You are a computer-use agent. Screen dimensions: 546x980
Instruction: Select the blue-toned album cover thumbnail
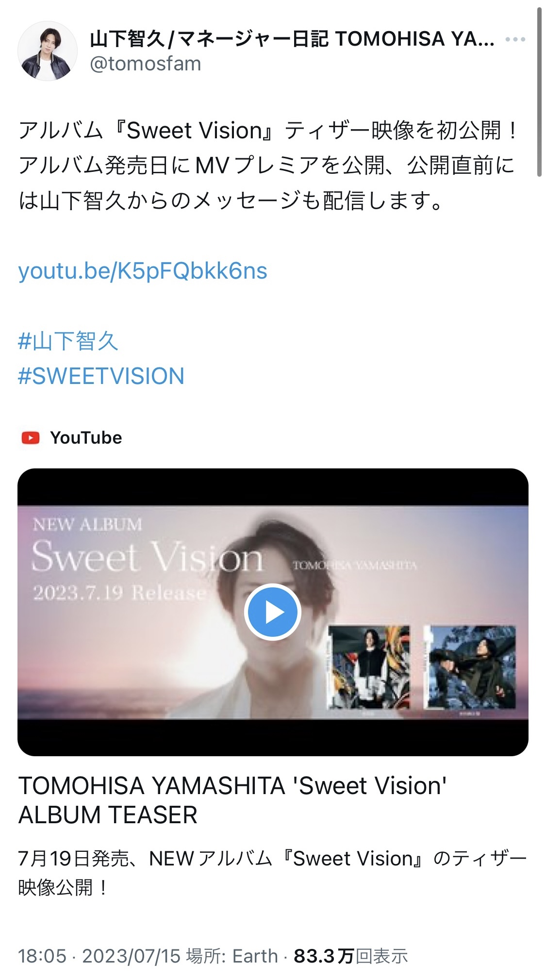coord(469,667)
